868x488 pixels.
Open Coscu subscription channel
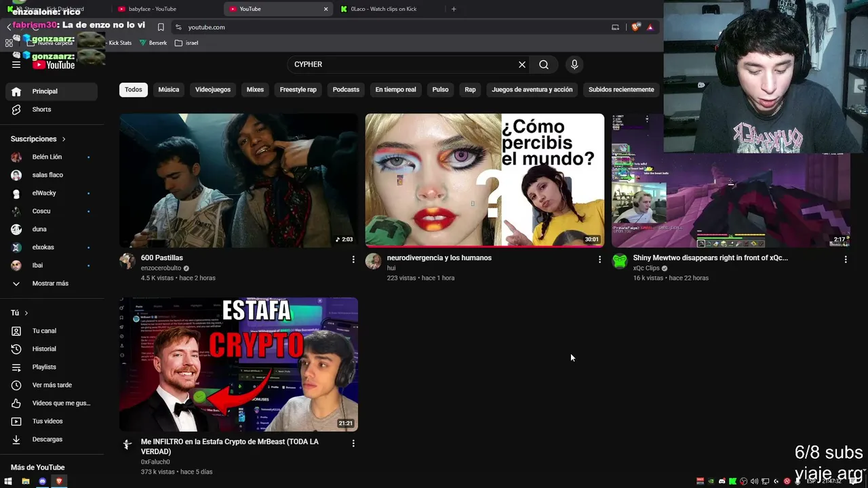[x=52, y=211]
